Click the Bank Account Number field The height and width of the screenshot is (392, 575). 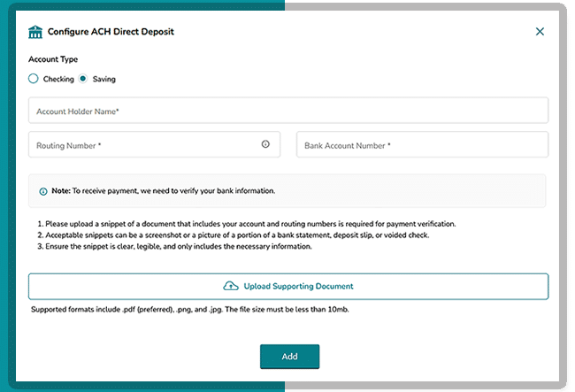coord(422,144)
